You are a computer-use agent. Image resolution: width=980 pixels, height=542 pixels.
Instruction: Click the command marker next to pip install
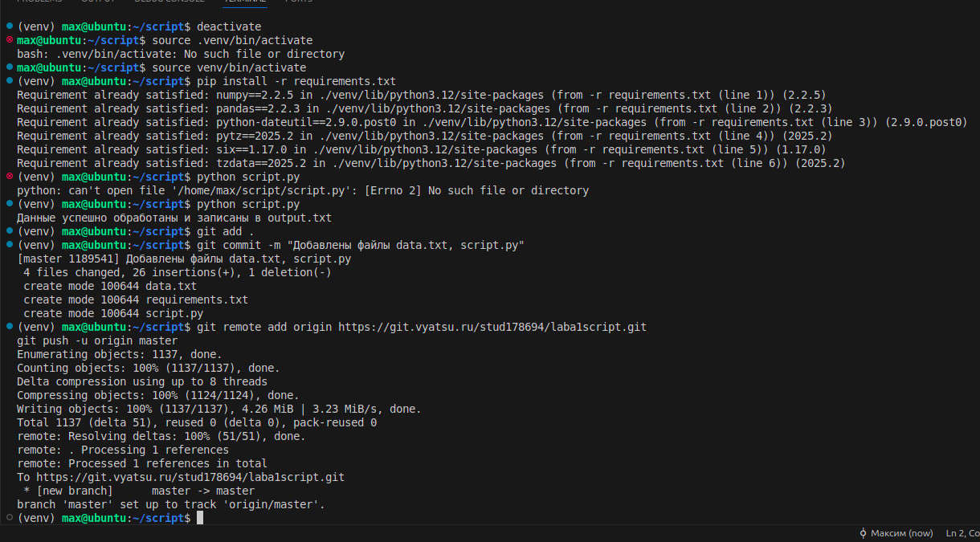(8, 81)
